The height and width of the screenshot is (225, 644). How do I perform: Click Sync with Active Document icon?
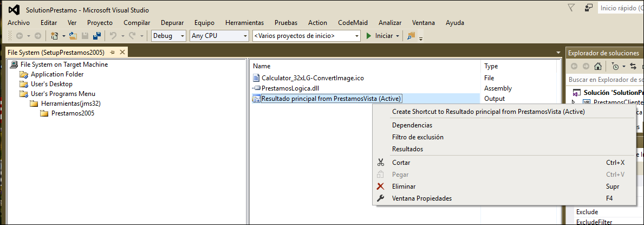(633, 66)
